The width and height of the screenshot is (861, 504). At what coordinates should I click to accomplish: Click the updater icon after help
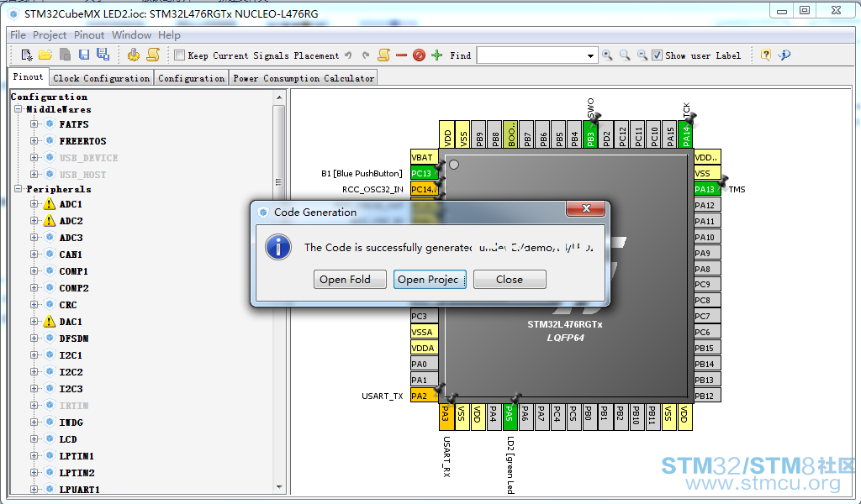tap(784, 55)
